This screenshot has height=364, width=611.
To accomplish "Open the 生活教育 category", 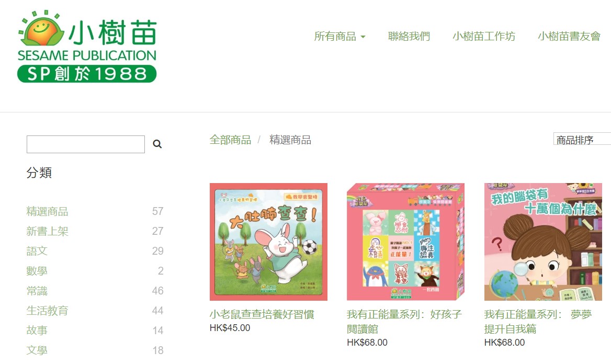I will [x=47, y=311].
